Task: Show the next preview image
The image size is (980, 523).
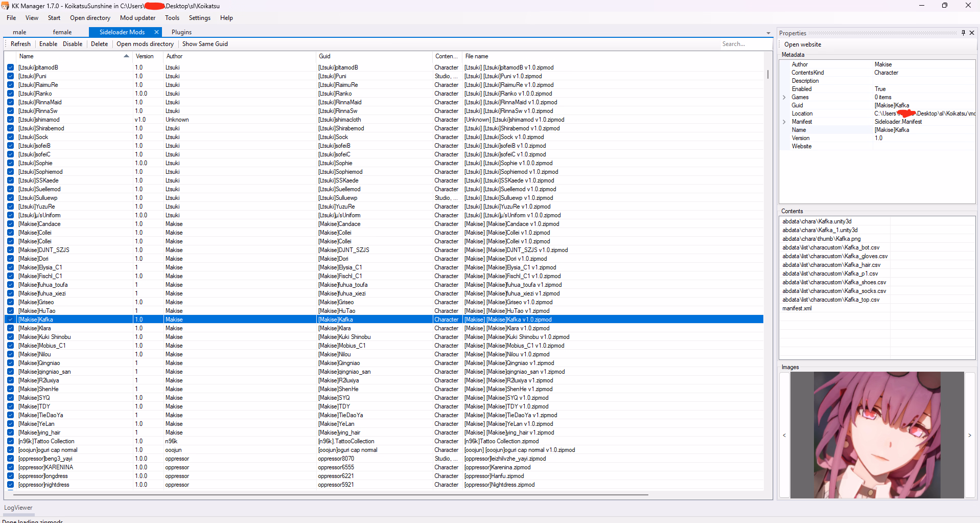Action: [x=970, y=435]
